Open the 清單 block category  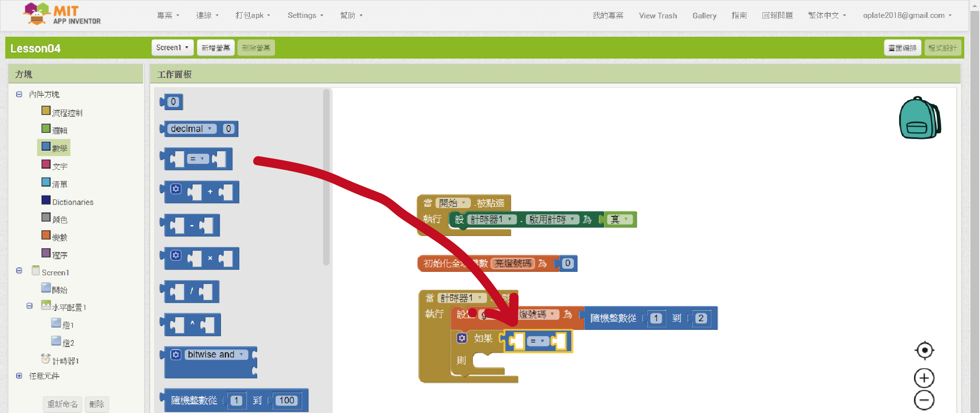coord(55,184)
